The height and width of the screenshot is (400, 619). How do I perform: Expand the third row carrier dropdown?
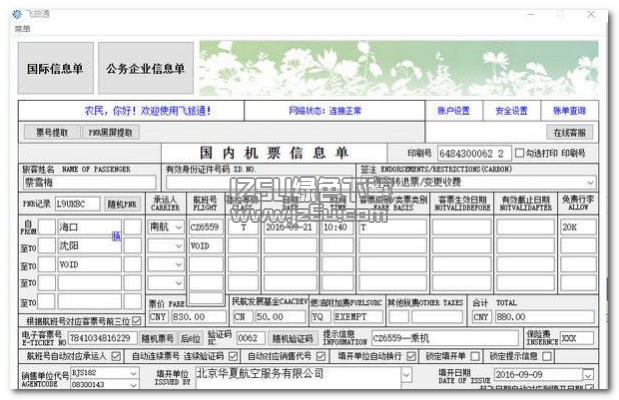pos(178,264)
